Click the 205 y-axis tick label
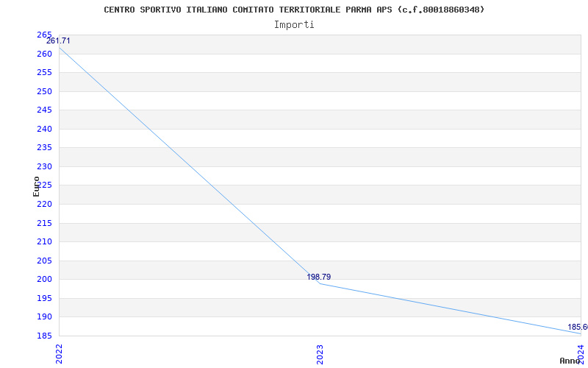 44,261
